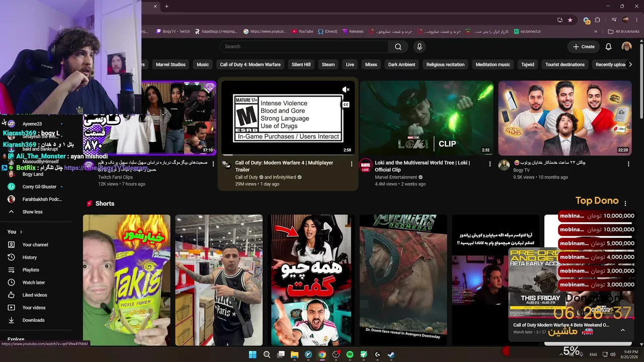Screen dimensions: 644x362
Task: Open the ENG language switcher in the taskbar
Action: (x=593, y=354)
